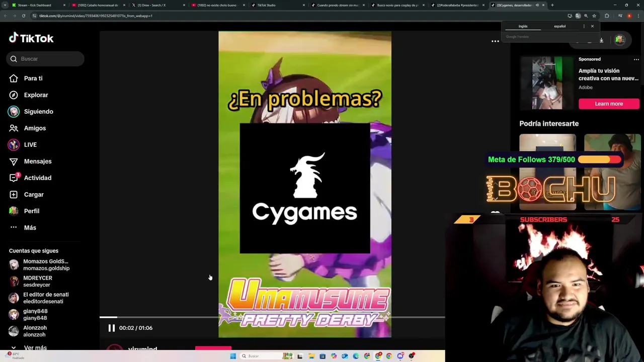This screenshot has width=644, height=362.
Task: Open Outlook from the taskbar
Action: click(345, 356)
